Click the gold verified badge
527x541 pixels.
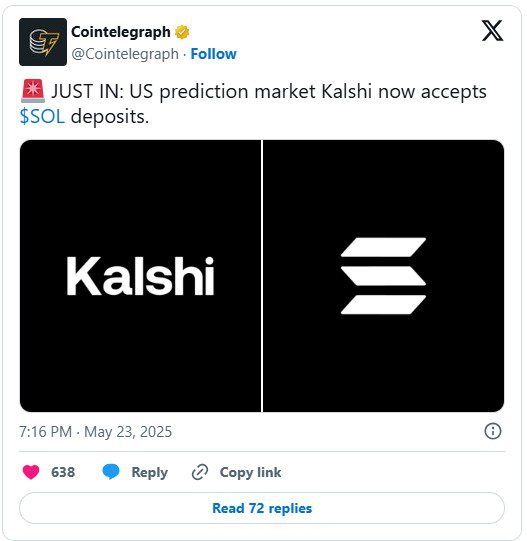(182, 32)
